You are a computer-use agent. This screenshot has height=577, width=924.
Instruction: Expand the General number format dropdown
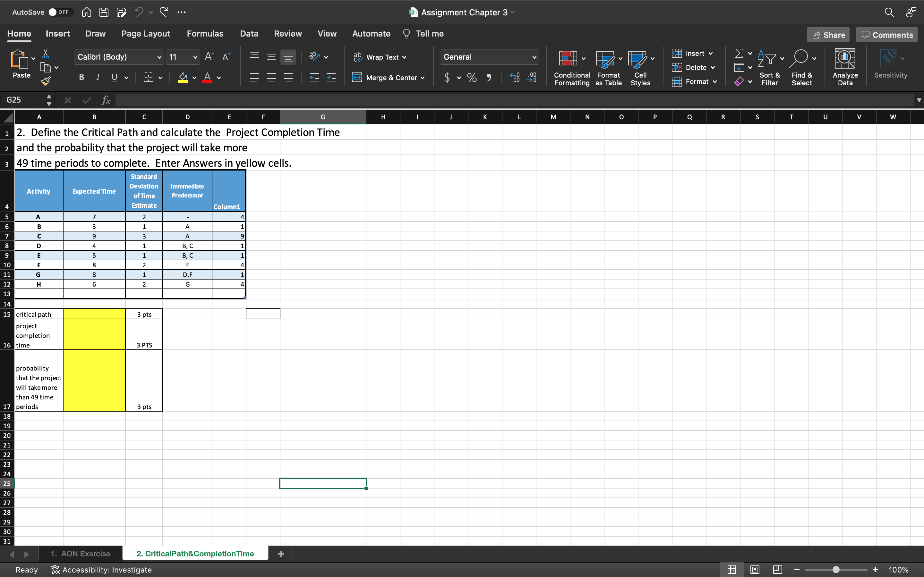point(534,57)
